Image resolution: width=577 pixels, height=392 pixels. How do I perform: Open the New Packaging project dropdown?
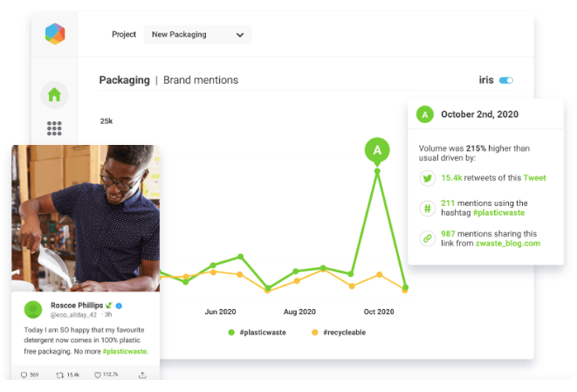[197, 35]
